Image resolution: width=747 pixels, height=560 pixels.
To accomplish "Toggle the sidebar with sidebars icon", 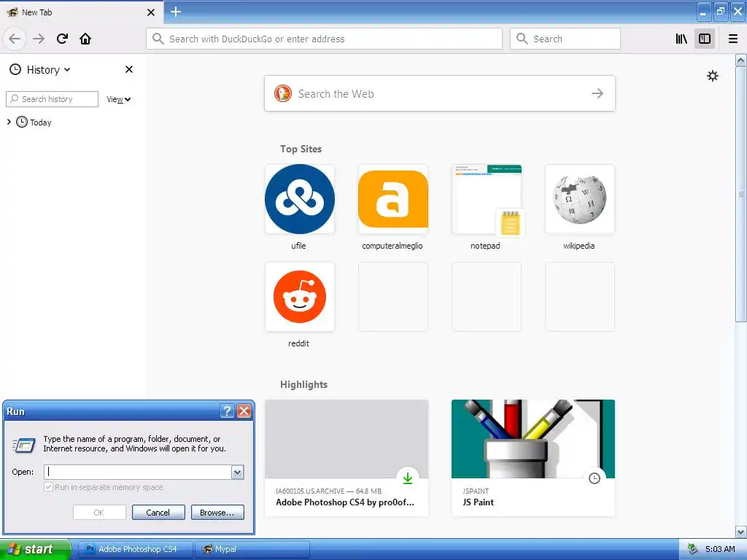I will point(705,39).
